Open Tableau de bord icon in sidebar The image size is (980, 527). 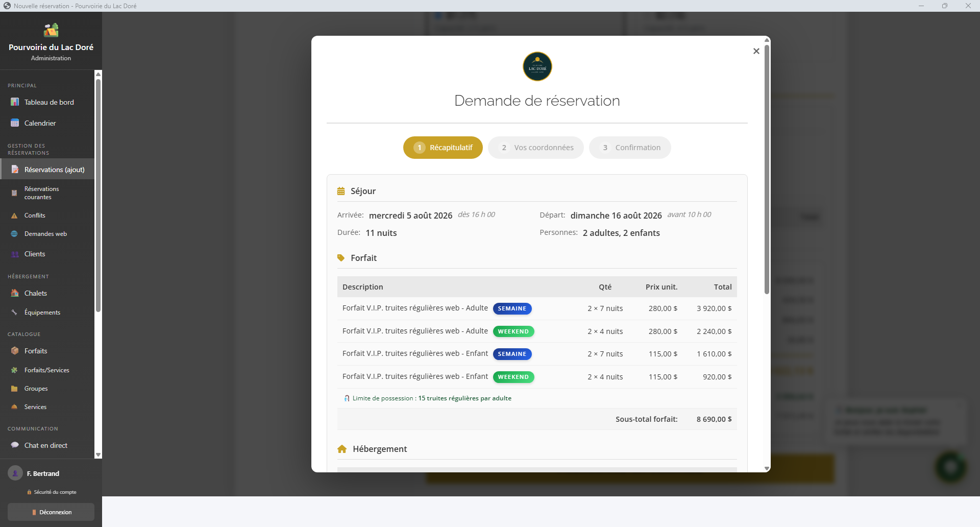tap(15, 102)
